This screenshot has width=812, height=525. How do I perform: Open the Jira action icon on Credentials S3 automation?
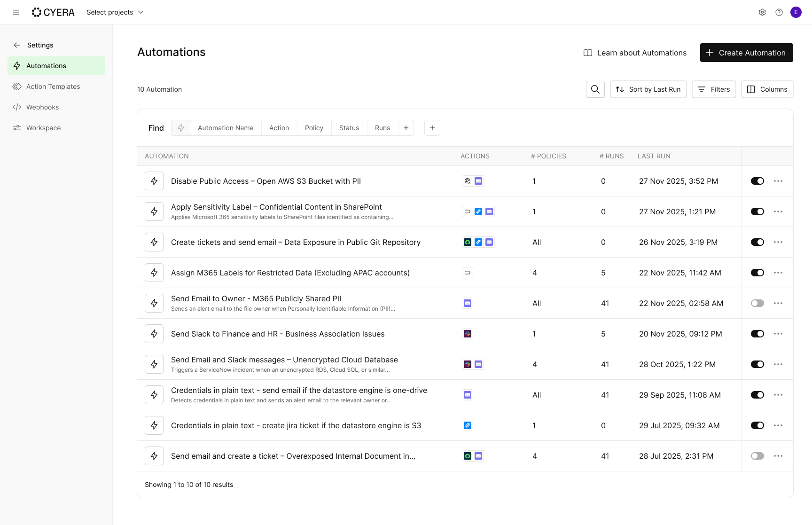coord(467,425)
